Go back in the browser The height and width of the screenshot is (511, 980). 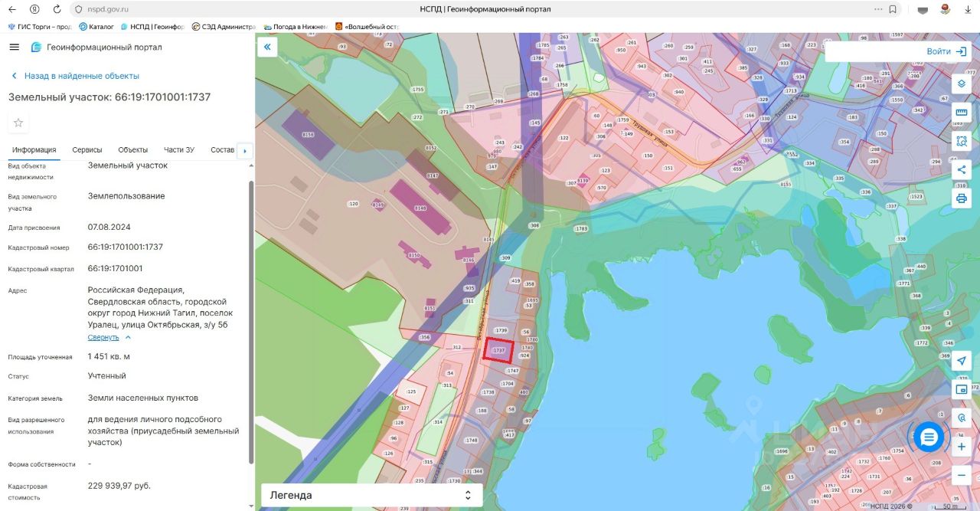[12, 9]
